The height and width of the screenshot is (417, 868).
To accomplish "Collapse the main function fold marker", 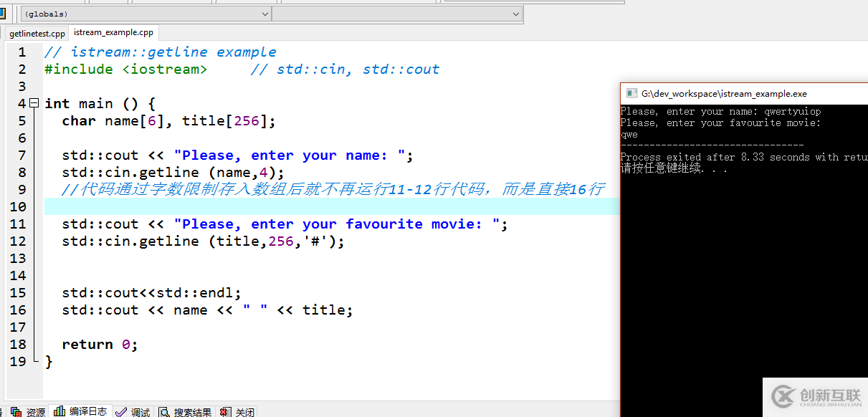I will point(34,103).
